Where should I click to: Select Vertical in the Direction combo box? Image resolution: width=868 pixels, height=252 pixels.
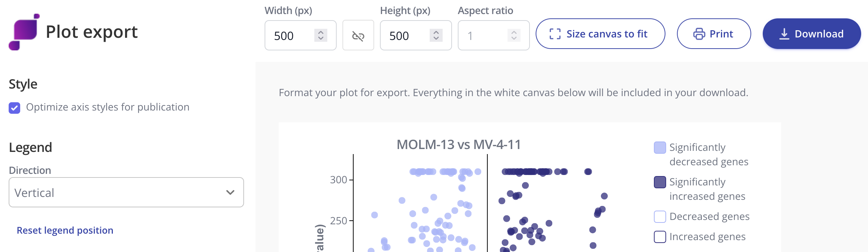(126, 193)
